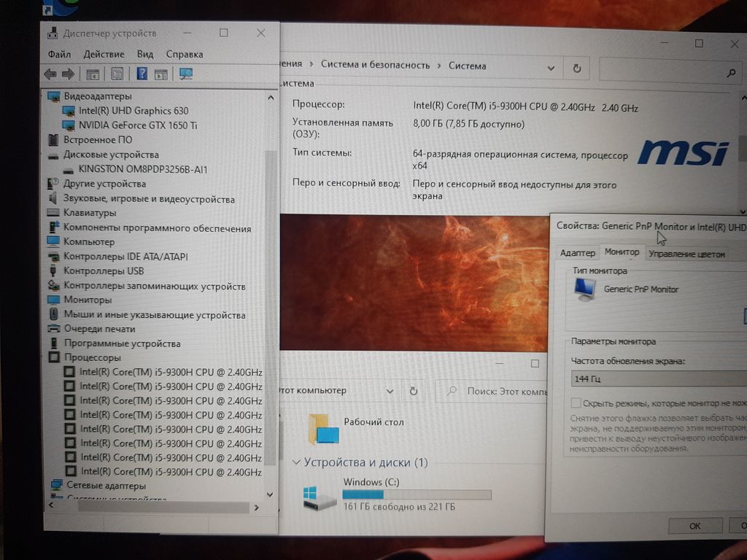Click the refresh icon in the Explorer address bar
The image size is (747, 560).
click(414, 391)
